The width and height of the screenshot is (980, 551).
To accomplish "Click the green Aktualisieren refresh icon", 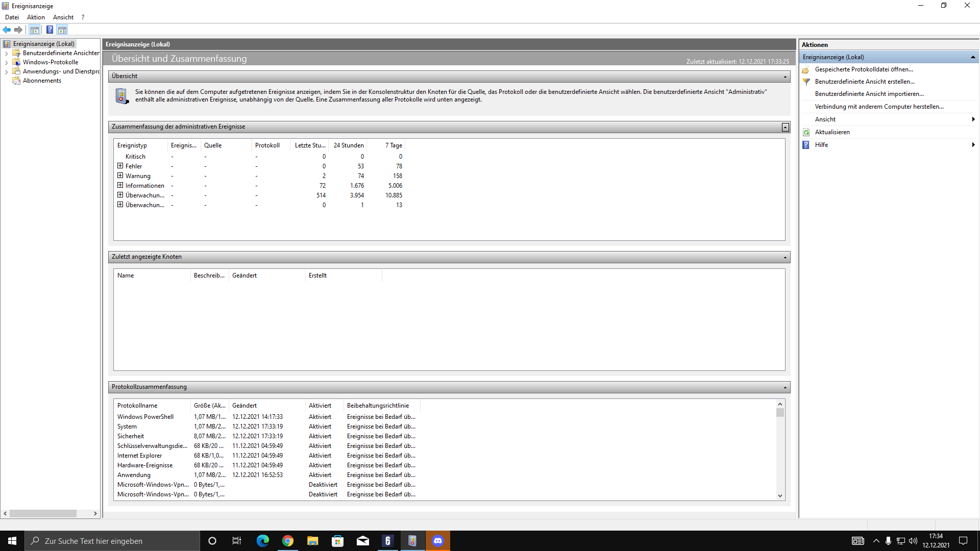I will coord(806,132).
